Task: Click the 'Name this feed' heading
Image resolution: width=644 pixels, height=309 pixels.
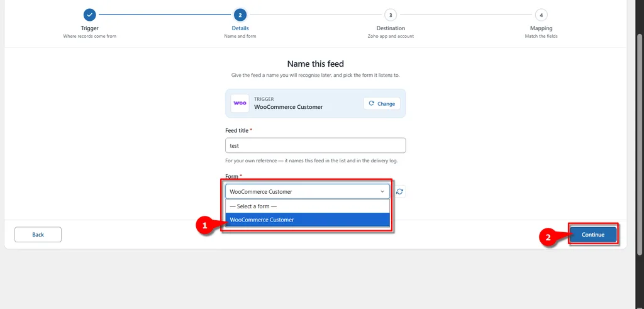Action: 316,64
